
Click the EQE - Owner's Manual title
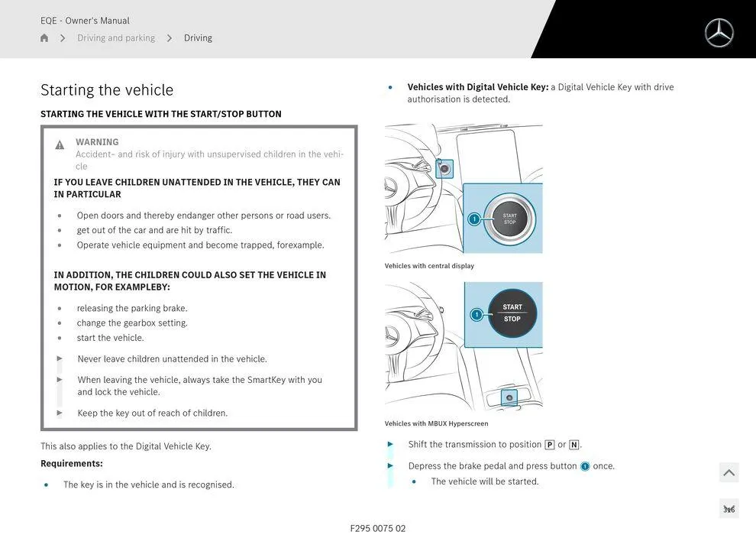[x=84, y=20]
